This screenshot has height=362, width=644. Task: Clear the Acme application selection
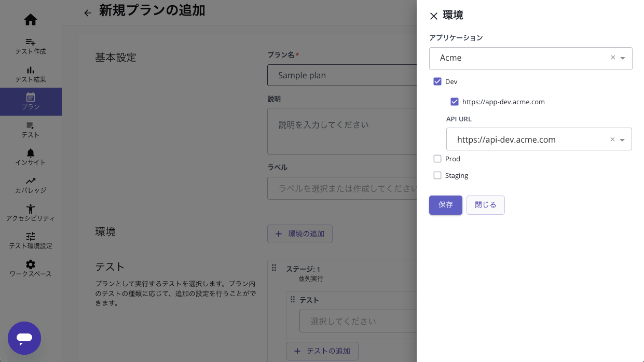click(613, 58)
